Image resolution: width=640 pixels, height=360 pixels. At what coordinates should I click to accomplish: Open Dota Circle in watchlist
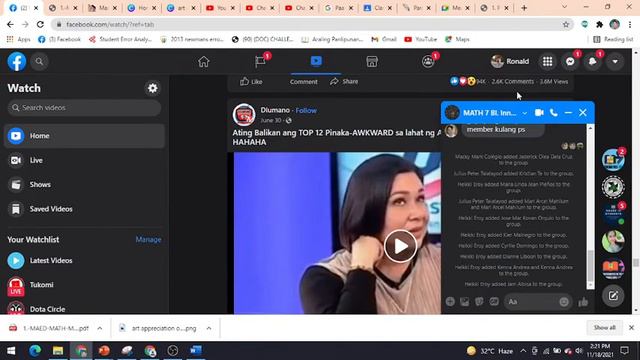pyautogui.click(x=84, y=309)
